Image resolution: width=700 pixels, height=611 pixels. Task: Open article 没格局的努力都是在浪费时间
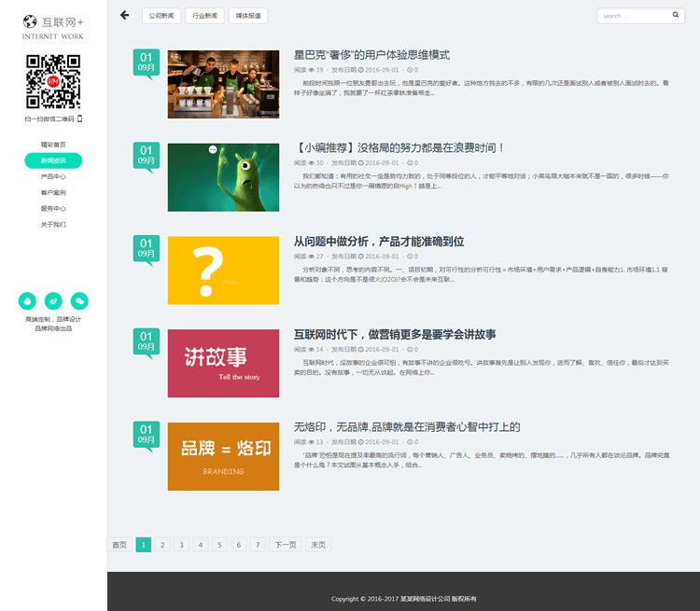pos(399,147)
